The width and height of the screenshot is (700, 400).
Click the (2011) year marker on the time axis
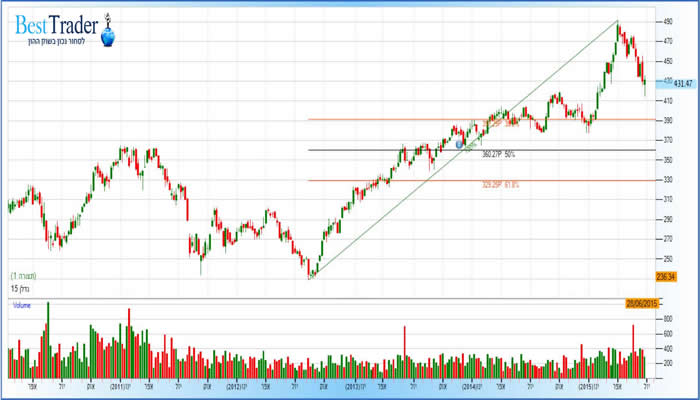tap(119, 384)
